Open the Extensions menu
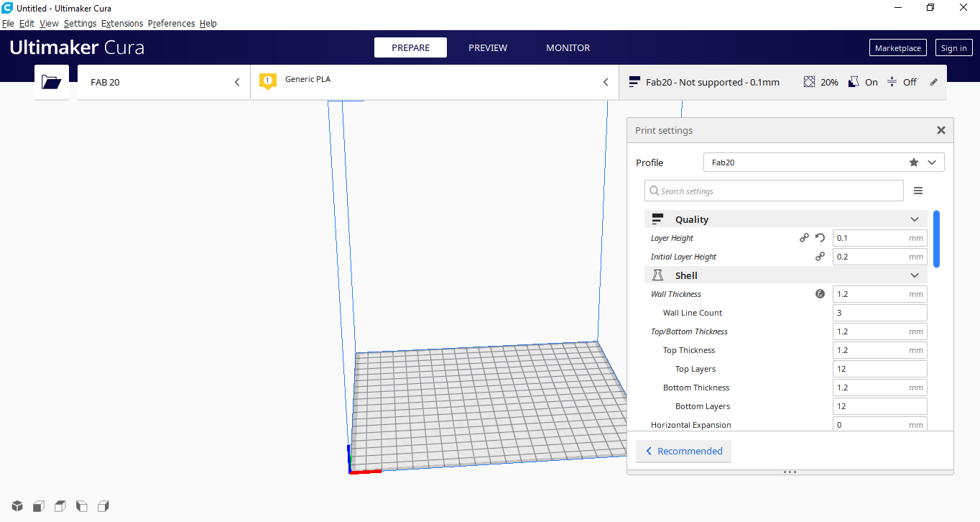The height and width of the screenshot is (522, 980). (x=122, y=24)
